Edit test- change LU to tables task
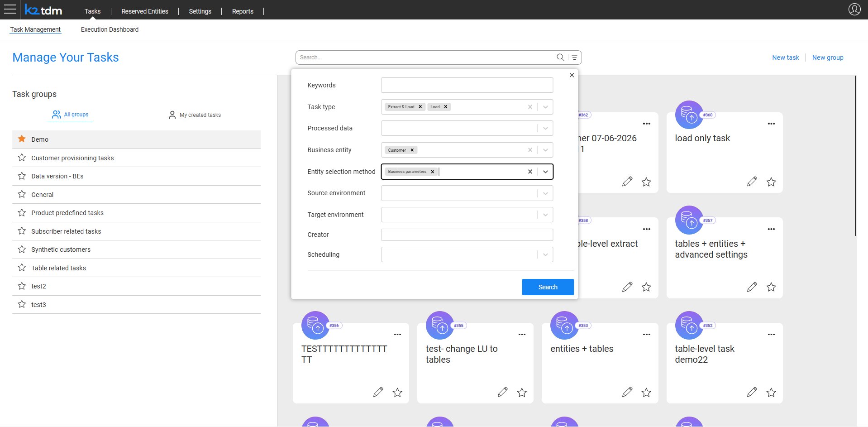 pos(502,392)
